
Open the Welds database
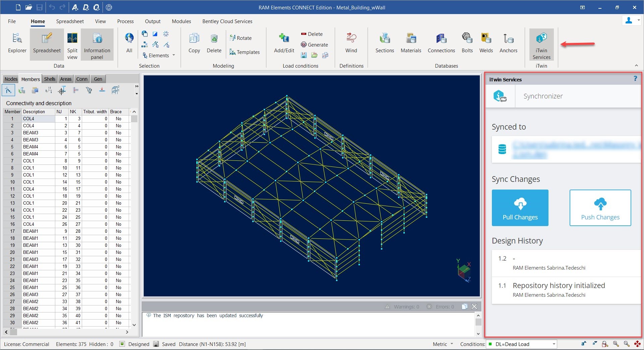(486, 43)
